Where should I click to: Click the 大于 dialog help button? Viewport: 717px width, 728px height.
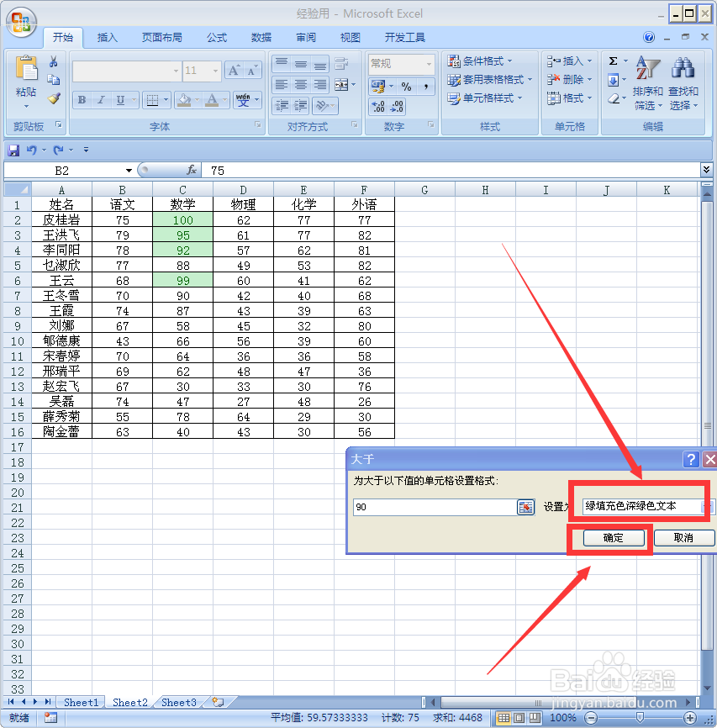(x=691, y=460)
